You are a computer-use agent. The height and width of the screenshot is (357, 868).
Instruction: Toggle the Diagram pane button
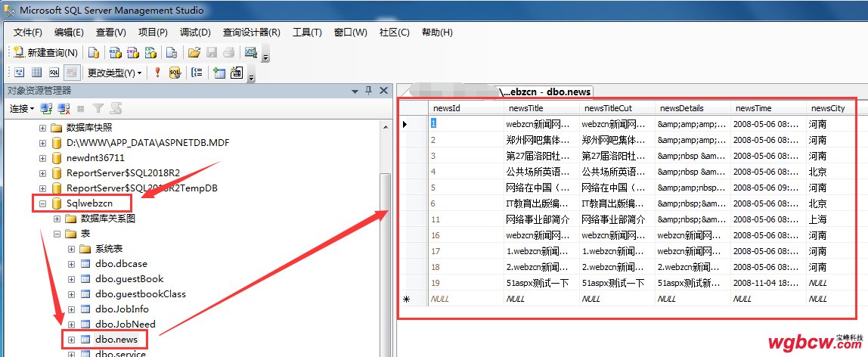point(19,73)
